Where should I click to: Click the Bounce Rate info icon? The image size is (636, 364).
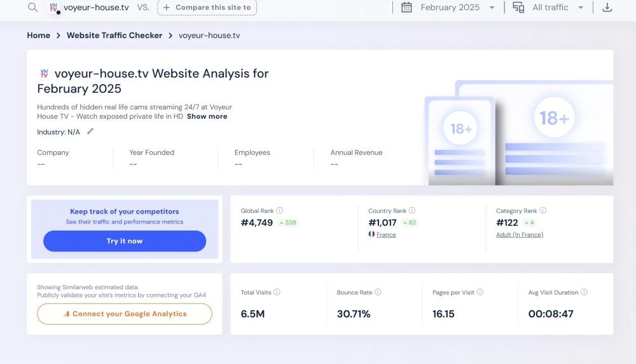tap(378, 292)
